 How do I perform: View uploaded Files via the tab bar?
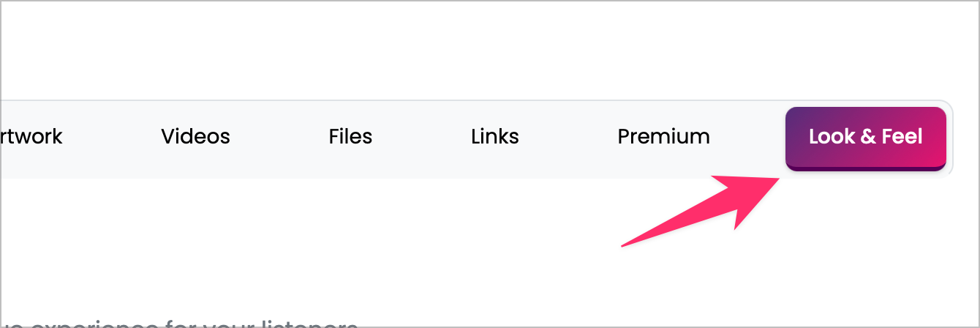click(x=350, y=137)
